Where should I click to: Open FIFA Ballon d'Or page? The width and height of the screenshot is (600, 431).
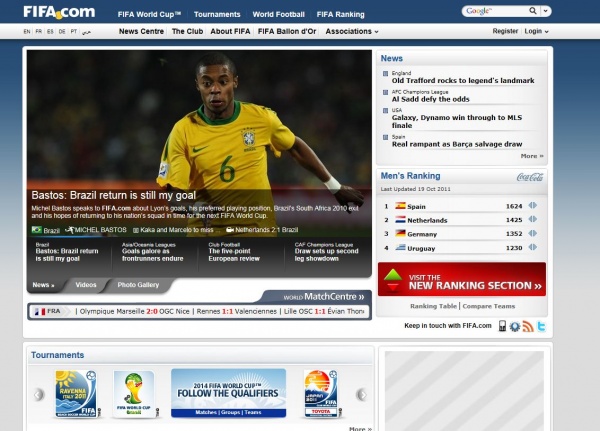(287, 31)
